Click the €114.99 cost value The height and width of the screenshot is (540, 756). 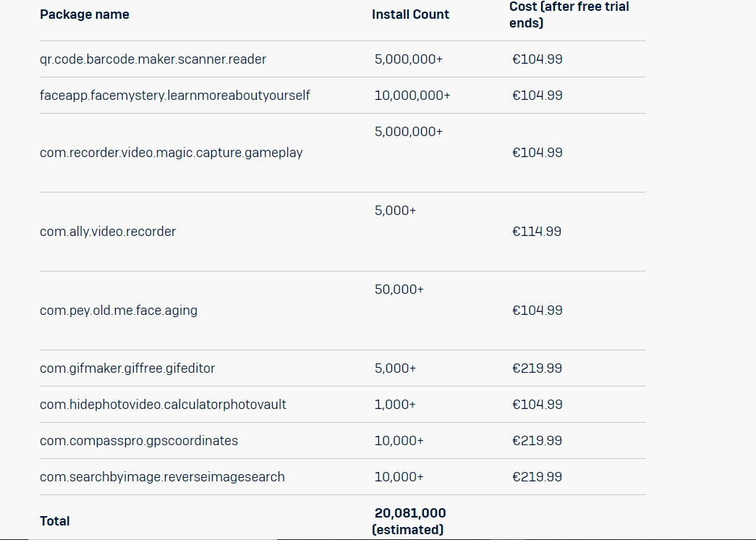537,232
